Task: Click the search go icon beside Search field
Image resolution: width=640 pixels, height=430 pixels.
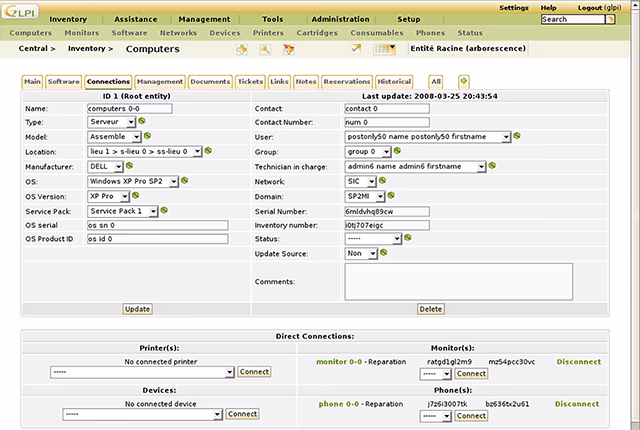Action: click(x=610, y=19)
